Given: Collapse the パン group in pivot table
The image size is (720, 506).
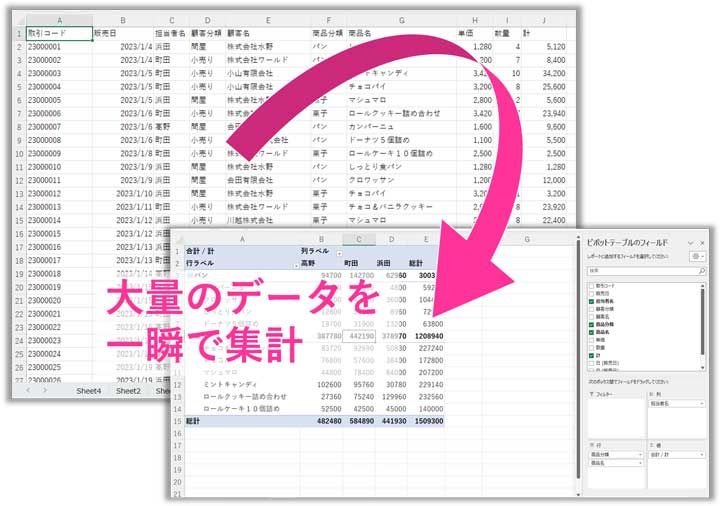Looking at the screenshot, I should (189, 274).
